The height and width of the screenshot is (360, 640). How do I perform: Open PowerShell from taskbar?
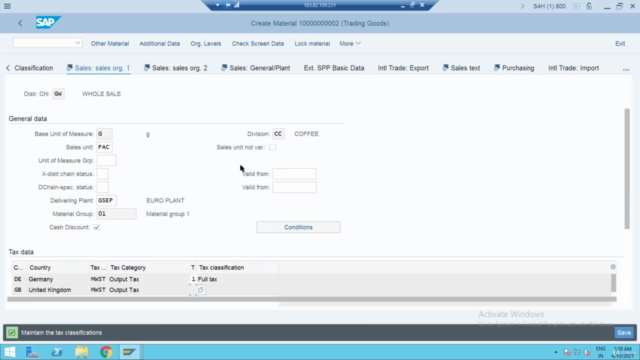57,352
